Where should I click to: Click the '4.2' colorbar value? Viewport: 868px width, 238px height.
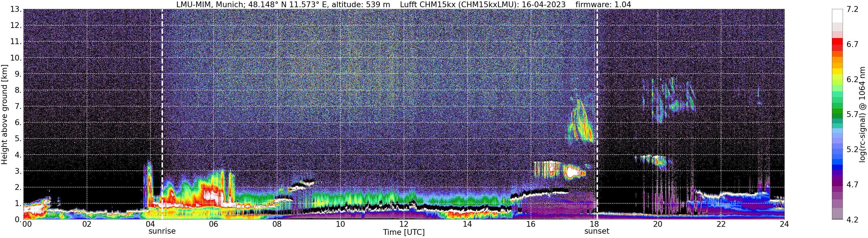(x=852, y=220)
